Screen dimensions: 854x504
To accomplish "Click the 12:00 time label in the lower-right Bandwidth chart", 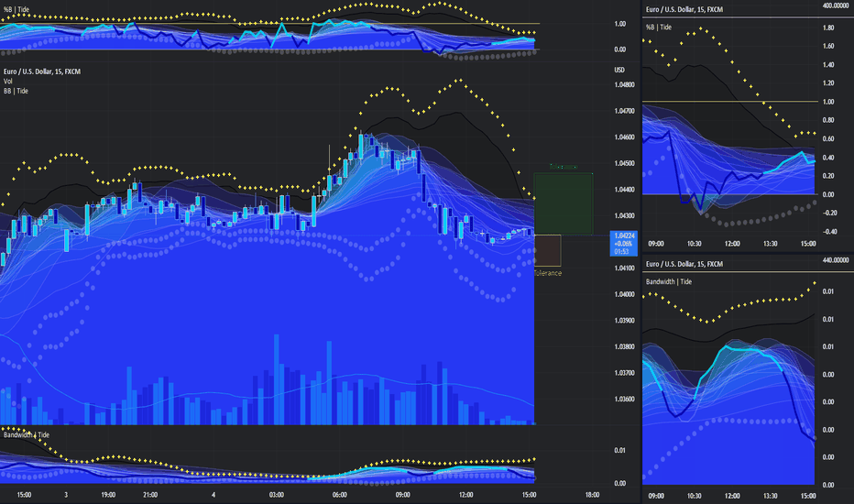I will click(x=732, y=496).
